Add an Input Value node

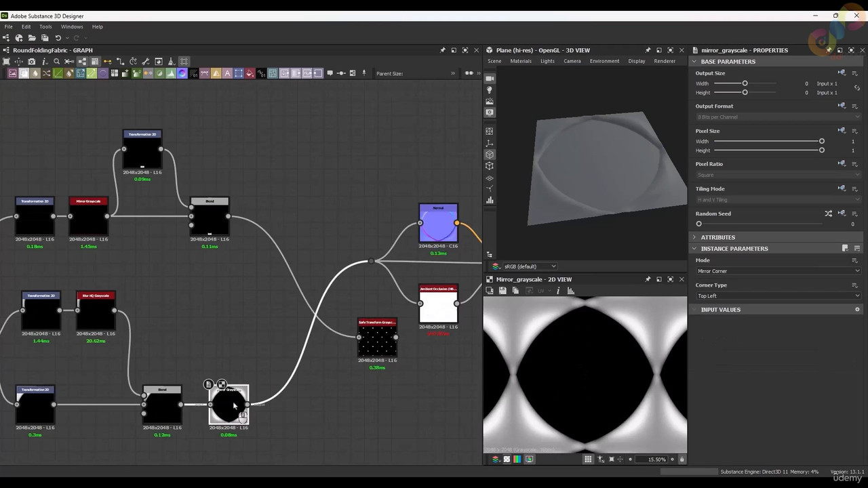coord(307,73)
